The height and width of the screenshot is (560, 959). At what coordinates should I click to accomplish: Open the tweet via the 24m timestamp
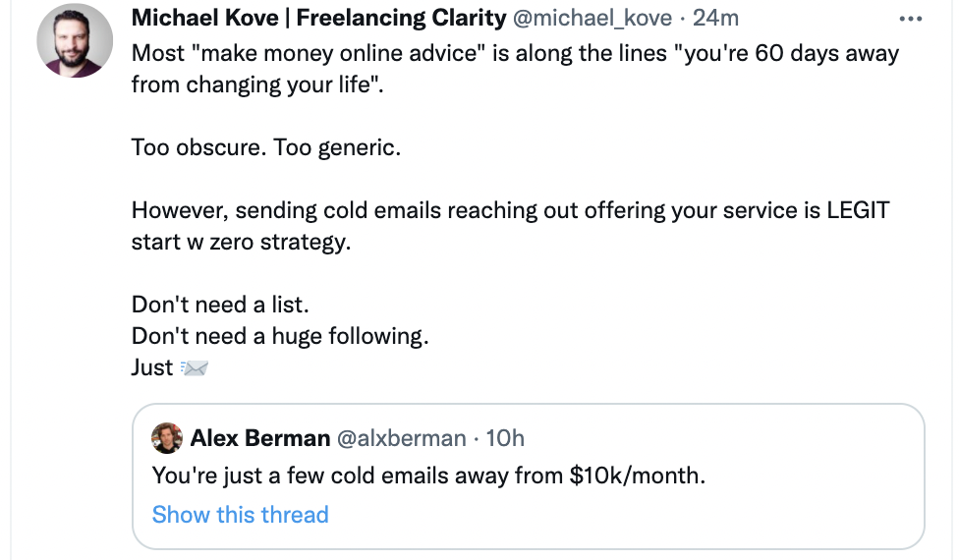point(716,19)
